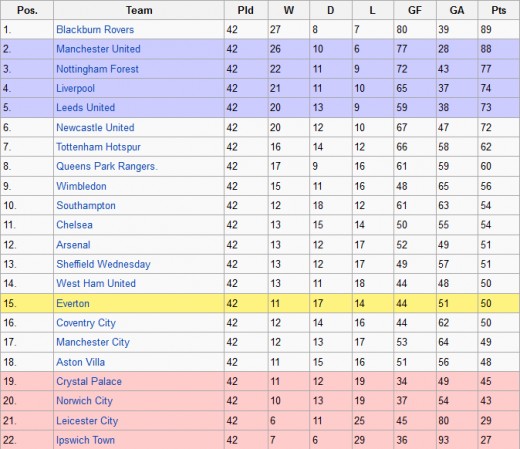
Task: Open the West Ham United link
Action: tap(96, 284)
